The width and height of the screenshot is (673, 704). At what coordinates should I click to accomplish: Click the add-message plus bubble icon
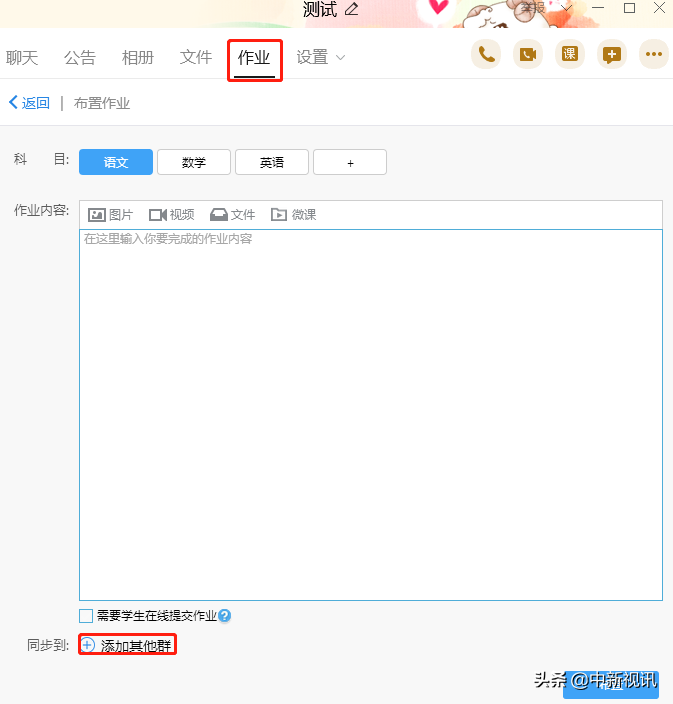611,54
